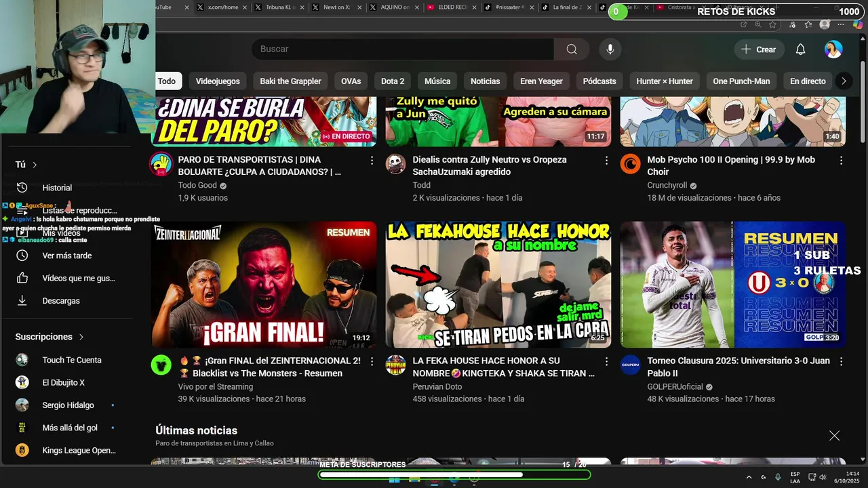Image resolution: width=868 pixels, height=488 pixels.
Task: Click the Crear button
Action: (x=759, y=49)
